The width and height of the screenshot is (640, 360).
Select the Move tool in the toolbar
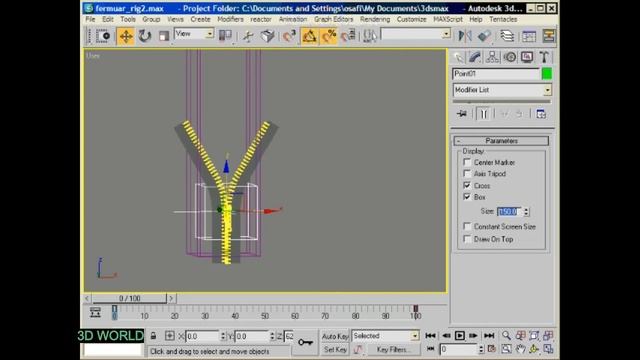[x=126, y=36]
